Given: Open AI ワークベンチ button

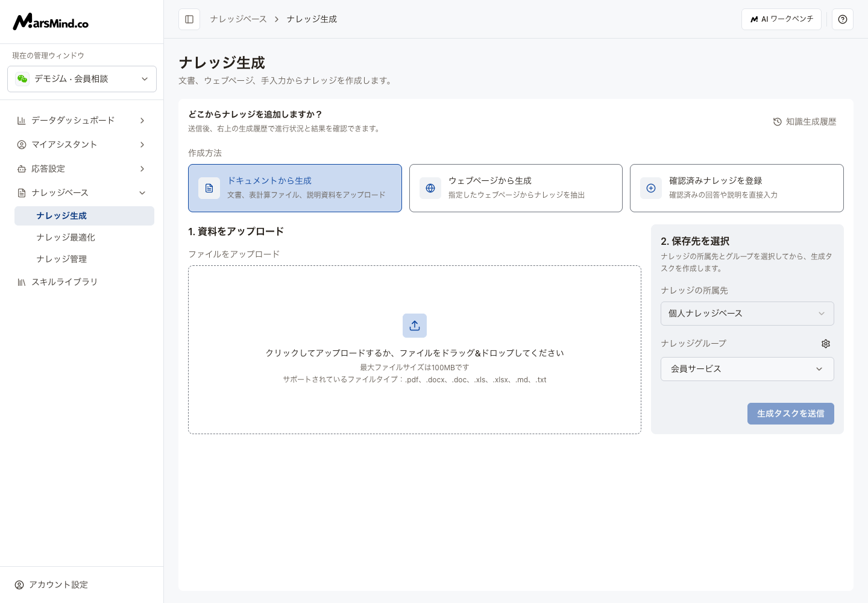Looking at the screenshot, I should click(x=782, y=19).
